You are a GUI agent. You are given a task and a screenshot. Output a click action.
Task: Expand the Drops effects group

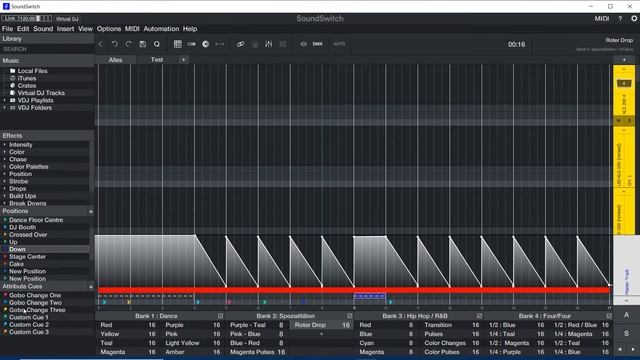(x=4, y=189)
